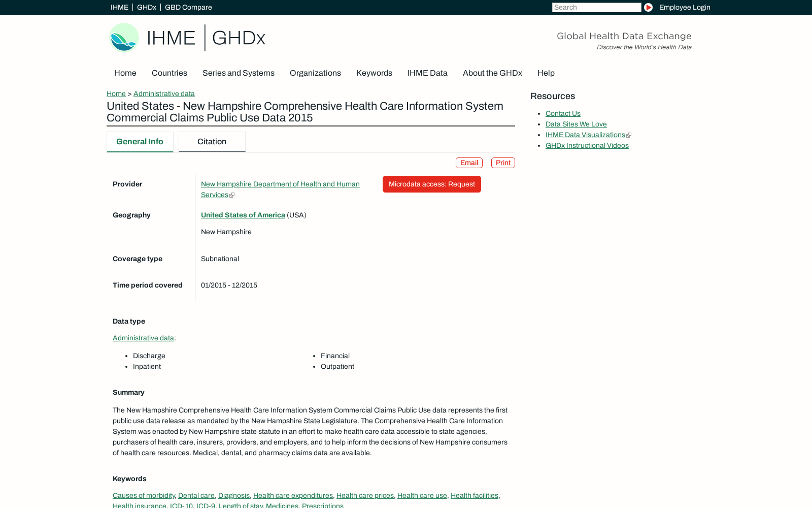Click Microdata access: Request button

pos(432,184)
